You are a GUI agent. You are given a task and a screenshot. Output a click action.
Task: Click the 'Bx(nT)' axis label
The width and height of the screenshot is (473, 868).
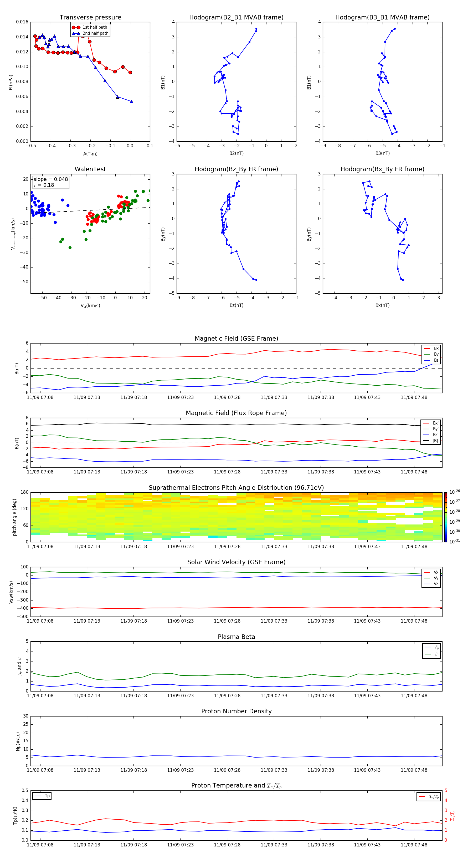point(382,305)
